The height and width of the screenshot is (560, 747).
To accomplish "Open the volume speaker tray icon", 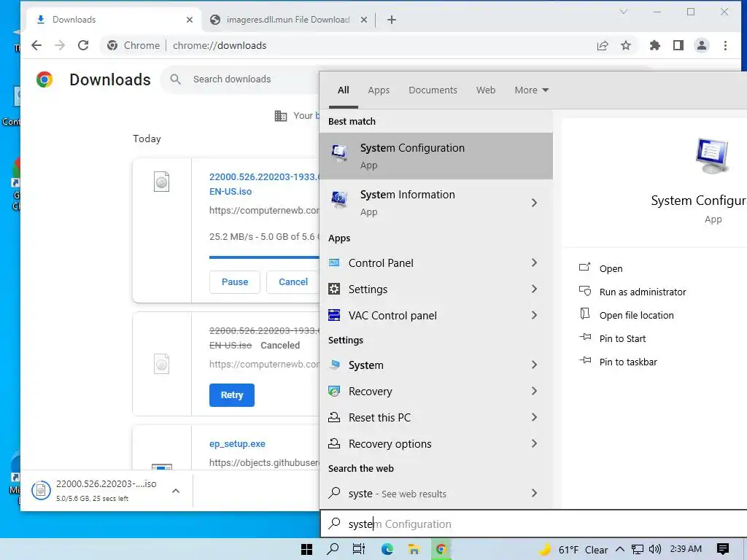I will click(x=655, y=550).
